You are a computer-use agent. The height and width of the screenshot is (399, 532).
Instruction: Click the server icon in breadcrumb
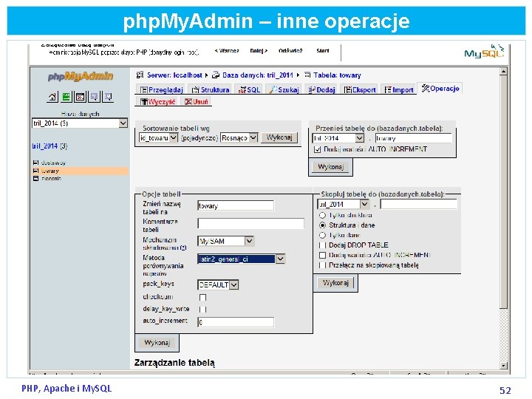(140, 75)
